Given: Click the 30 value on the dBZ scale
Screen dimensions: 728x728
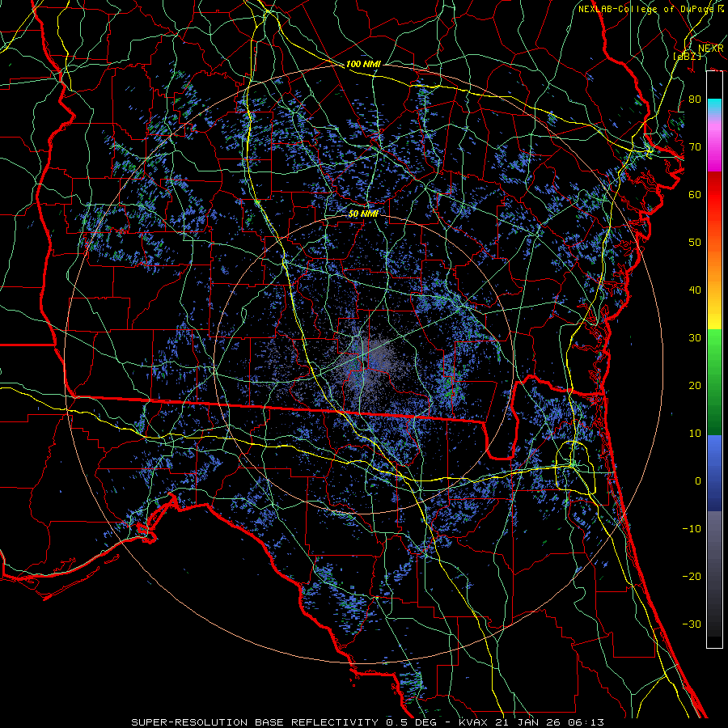Looking at the screenshot, I should coord(695,338).
